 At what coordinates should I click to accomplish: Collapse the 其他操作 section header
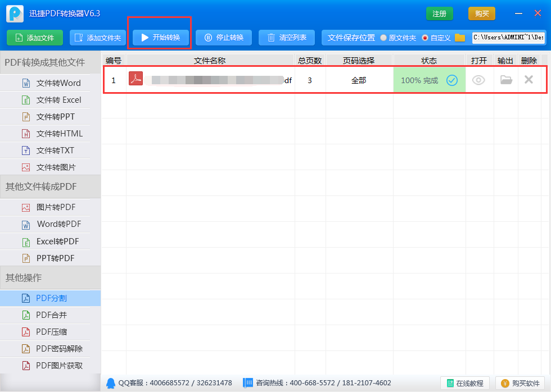click(51, 277)
